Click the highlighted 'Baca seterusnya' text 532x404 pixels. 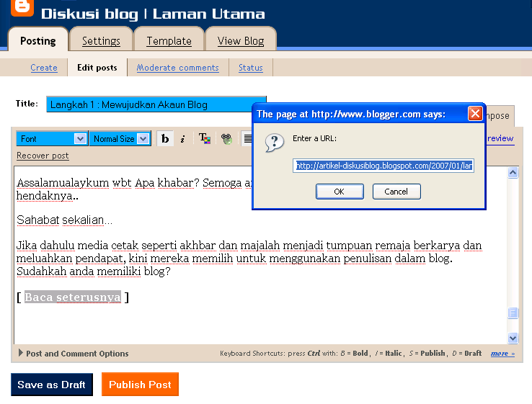pos(73,297)
